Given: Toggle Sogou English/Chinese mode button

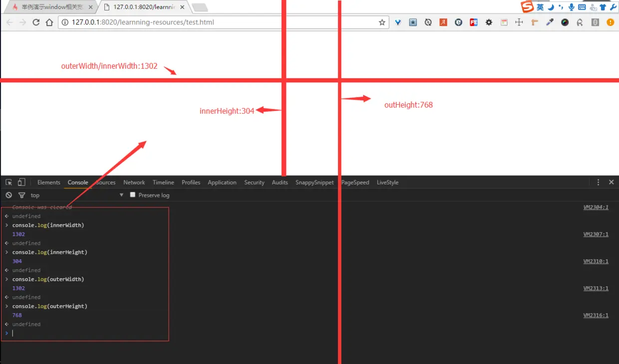Looking at the screenshot, I should (x=540, y=7).
